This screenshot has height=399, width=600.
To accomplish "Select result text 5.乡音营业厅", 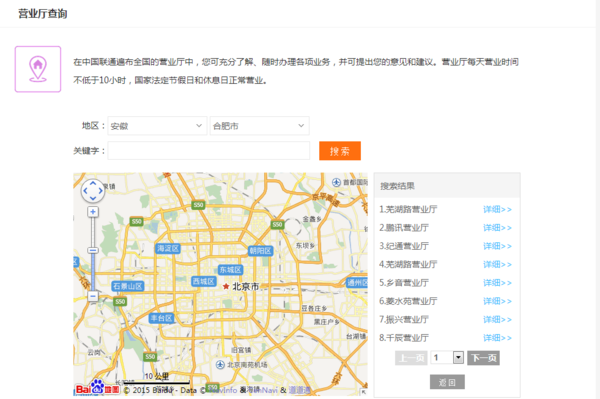I will (404, 283).
